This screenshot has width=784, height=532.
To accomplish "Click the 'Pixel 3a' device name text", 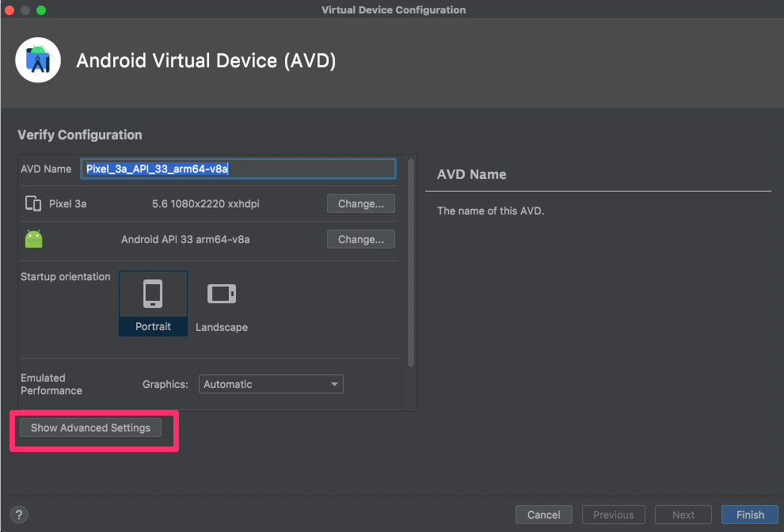I will [67, 203].
